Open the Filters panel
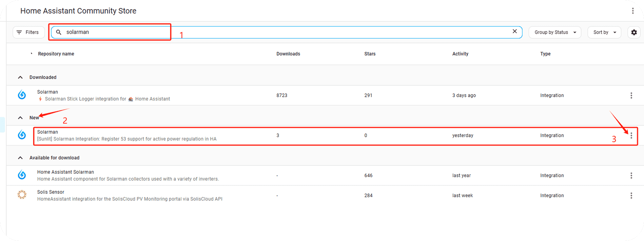 point(28,32)
